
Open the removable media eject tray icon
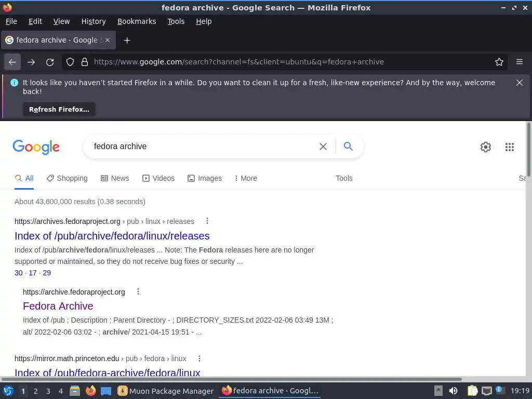(438, 391)
